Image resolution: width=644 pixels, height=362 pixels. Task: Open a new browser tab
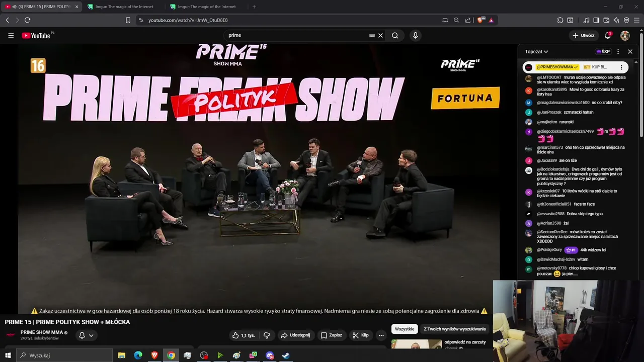point(254,7)
